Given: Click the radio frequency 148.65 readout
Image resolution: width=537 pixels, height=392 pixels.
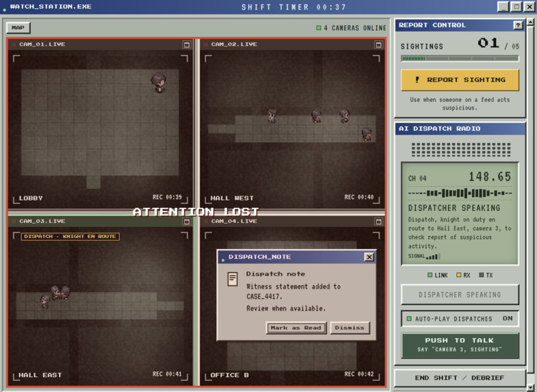Looking at the screenshot, I should coord(490,177).
